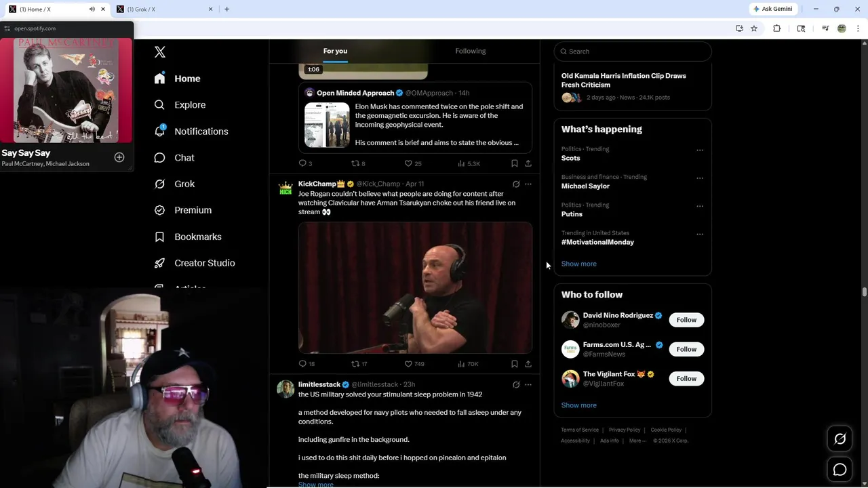Open the floating chat messages button
868x488 pixels.
tap(840, 470)
